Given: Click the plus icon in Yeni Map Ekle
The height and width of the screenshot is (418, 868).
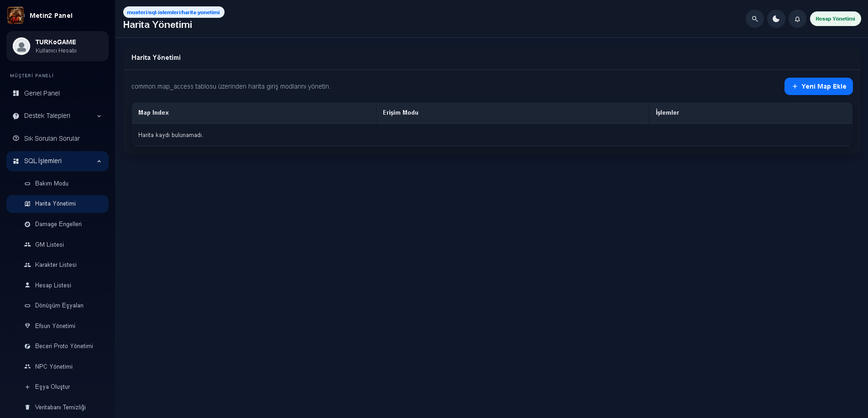Looking at the screenshot, I should pos(795,86).
